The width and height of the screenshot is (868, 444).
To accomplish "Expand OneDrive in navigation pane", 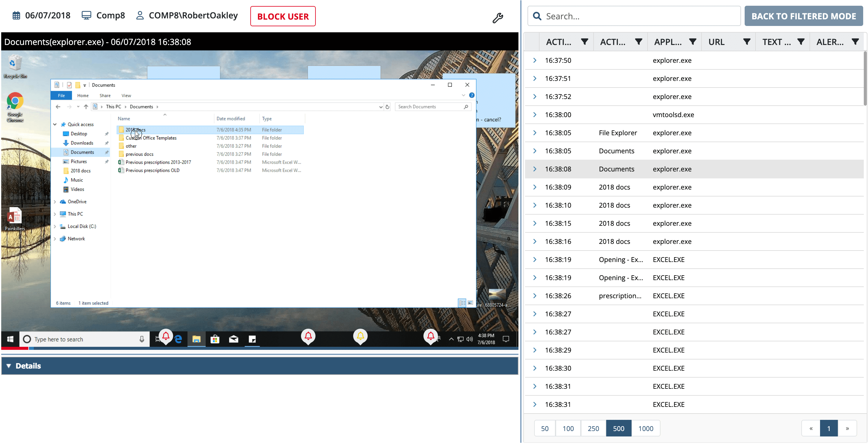I will pos(55,202).
